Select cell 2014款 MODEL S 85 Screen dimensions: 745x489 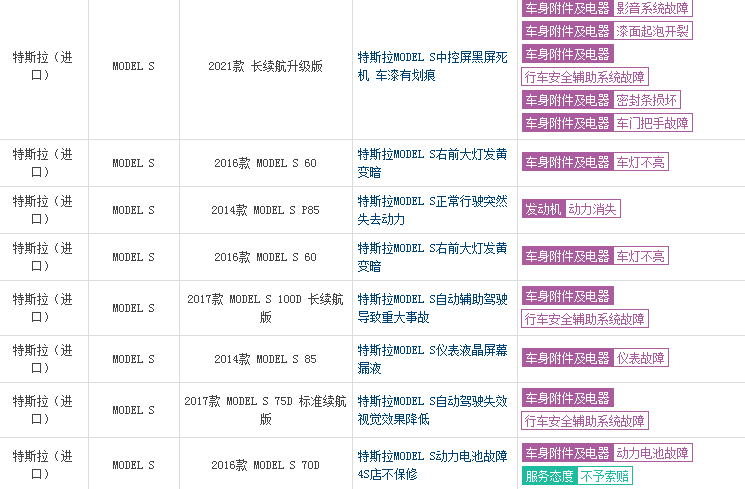click(x=266, y=359)
